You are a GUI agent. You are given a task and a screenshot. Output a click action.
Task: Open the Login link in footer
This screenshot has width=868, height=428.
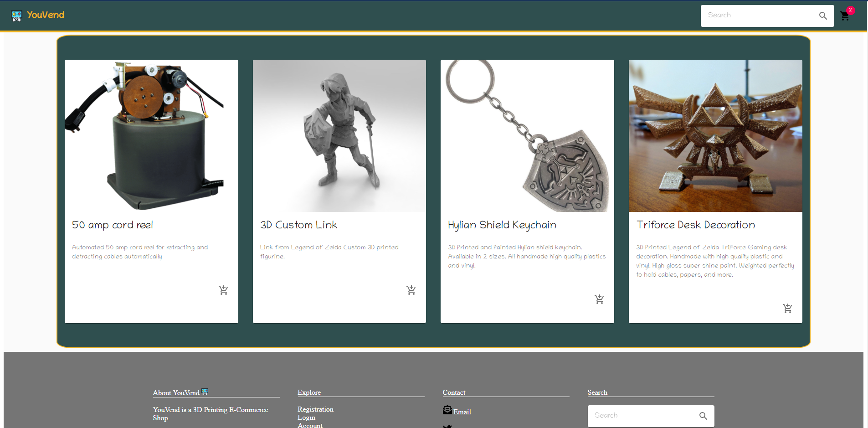(306, 418)
